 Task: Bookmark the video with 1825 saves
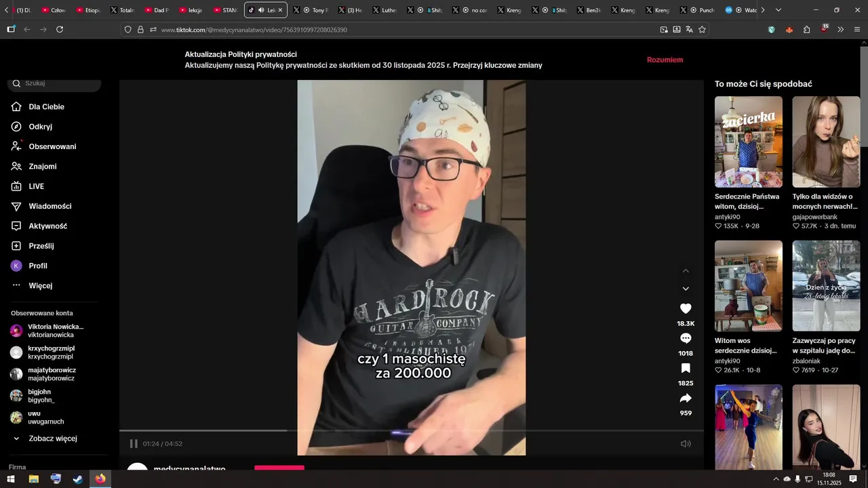click(686, 368)
